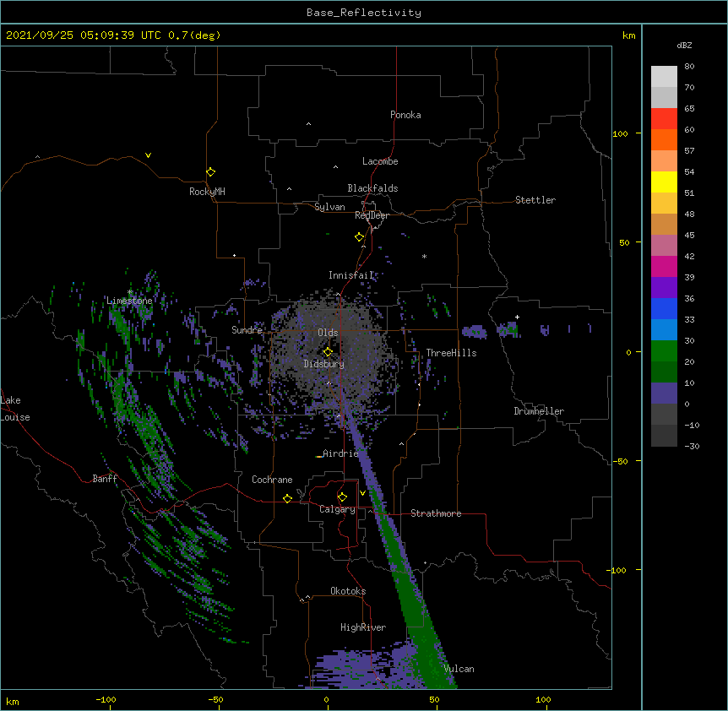The image size is (728, 711).
Task: Click the Limestone label
Action: (x=129, y=301)
